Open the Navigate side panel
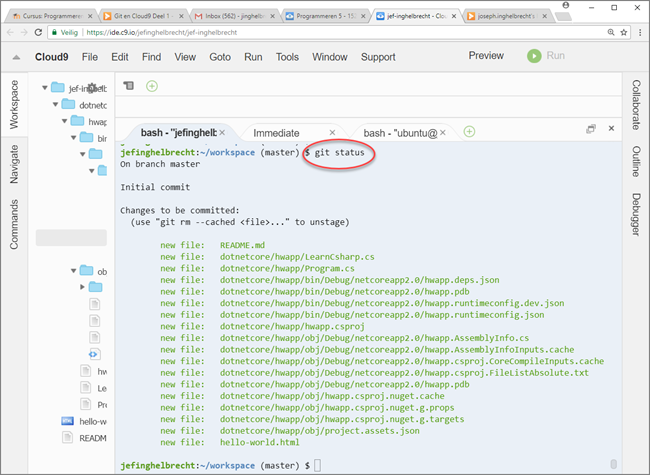This screenshot has width=650, height=475. 14,164
